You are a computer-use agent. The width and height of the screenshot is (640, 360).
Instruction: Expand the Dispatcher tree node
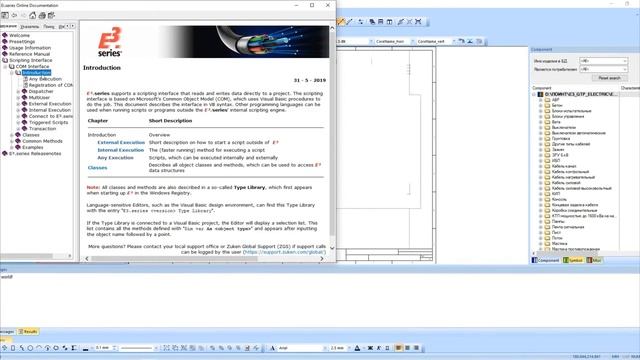pyautogui.click(x=18, y=91)
